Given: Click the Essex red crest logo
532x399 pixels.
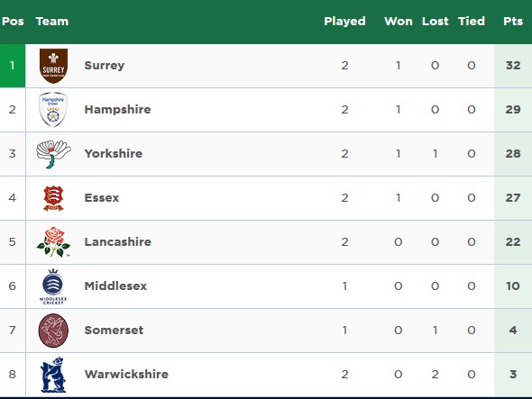Looking at the screenshot, I should pyautogui.click(x=53, y=198).
